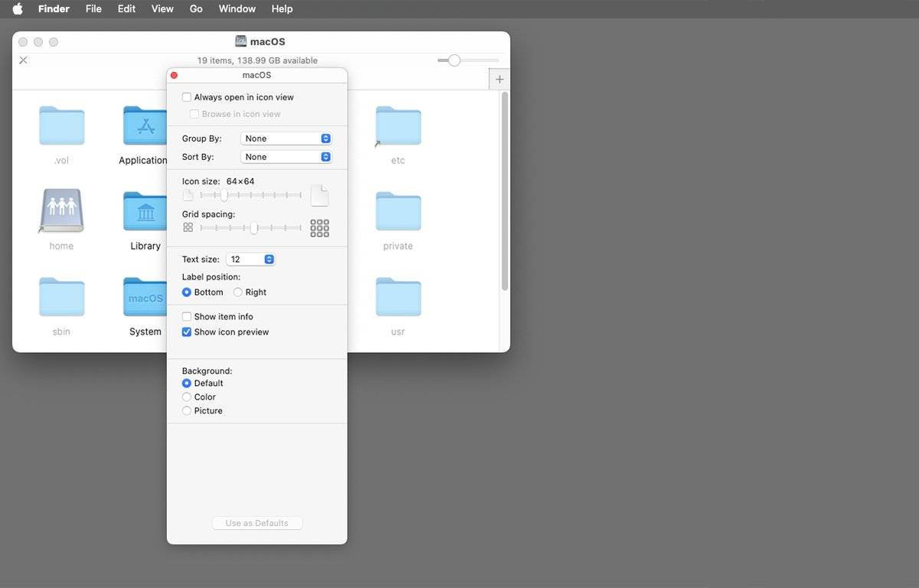
Task: Open the Applications folder icon
Action: pyautogui.click(x=145, y=126)
